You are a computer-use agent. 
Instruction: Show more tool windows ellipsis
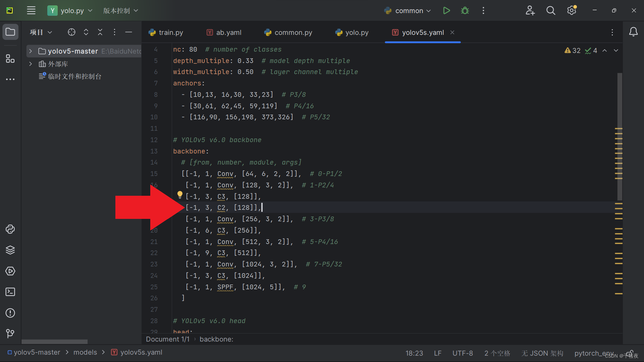point(10,79)
